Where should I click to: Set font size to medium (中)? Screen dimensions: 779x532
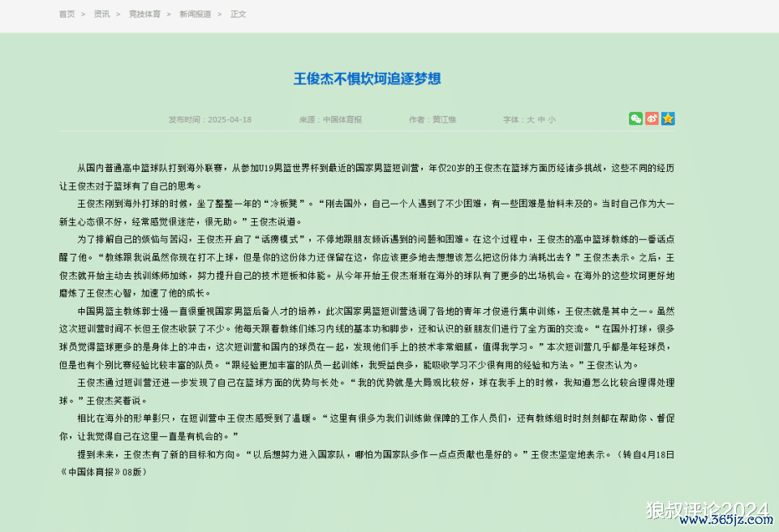coord(541,119)
